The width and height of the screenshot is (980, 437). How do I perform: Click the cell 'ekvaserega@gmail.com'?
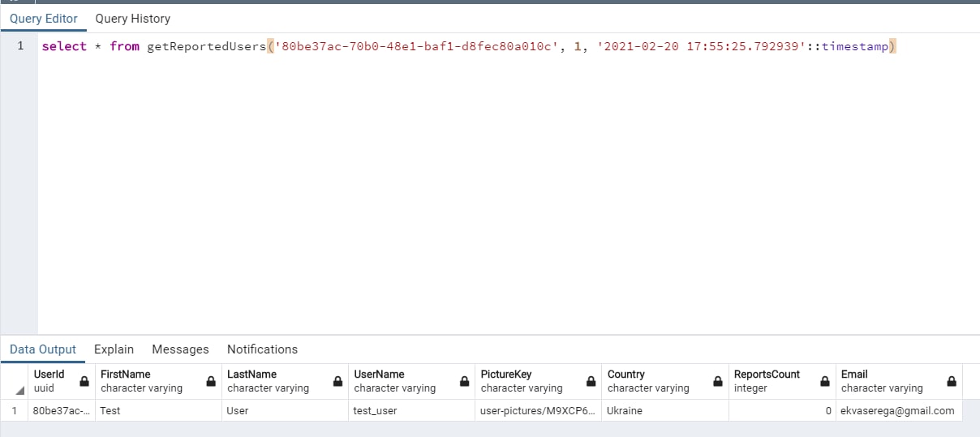pos(899,410)
